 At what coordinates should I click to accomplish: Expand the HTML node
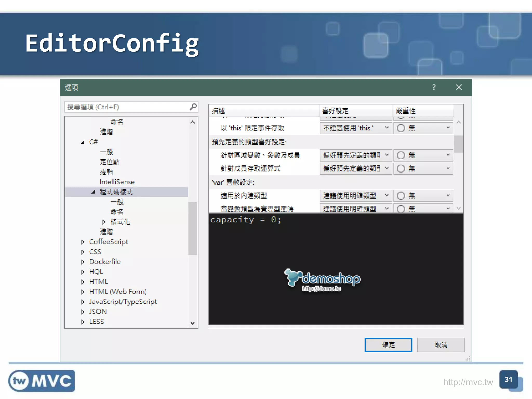point(83,282)
